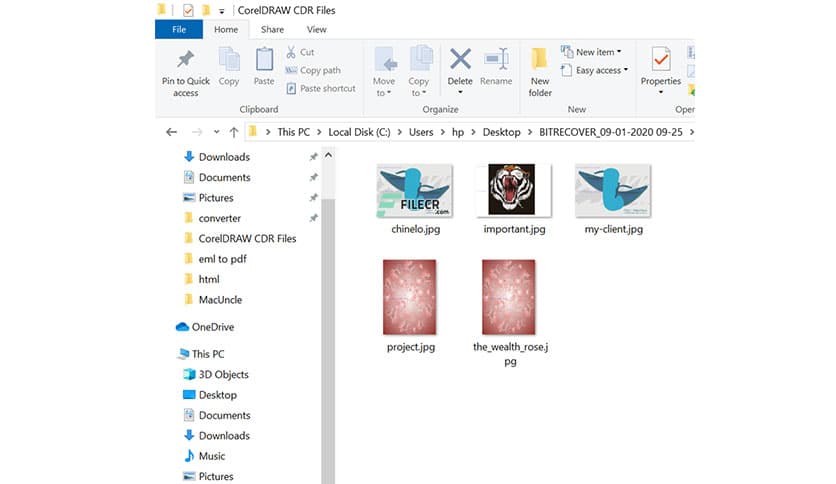The width and height of the screenshot is (836, 484).
Task: Create a New folder
Action: pos(540,72)
